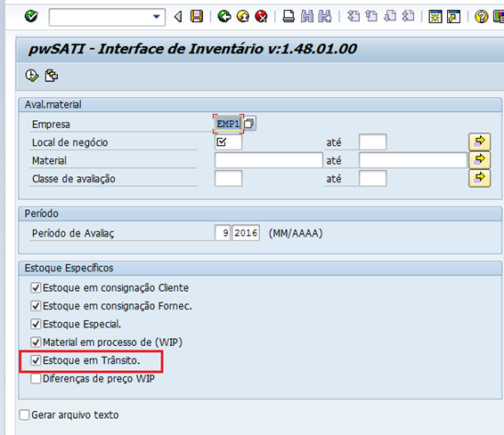Click the Find binoculars icon

pyautogui.click(x=307, y=16)
